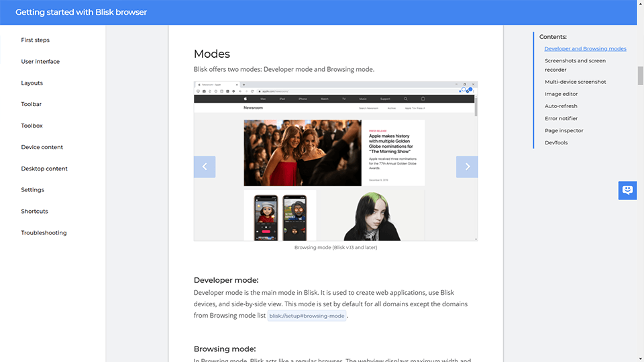Jump to Image editor section
Image resolution: width=644 pixels, height=362 pixels.
[561, 94]
